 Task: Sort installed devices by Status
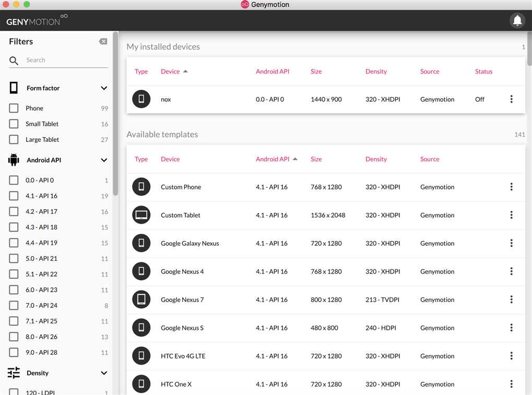click(483, 71)
